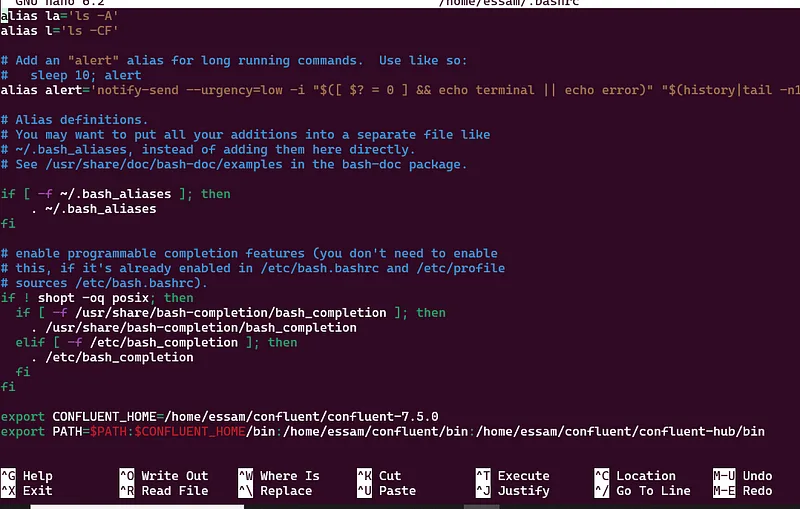Screen dimensions: 800x509
Task: Place cursor on the export PATH line
Action: (x=380, y=431)
